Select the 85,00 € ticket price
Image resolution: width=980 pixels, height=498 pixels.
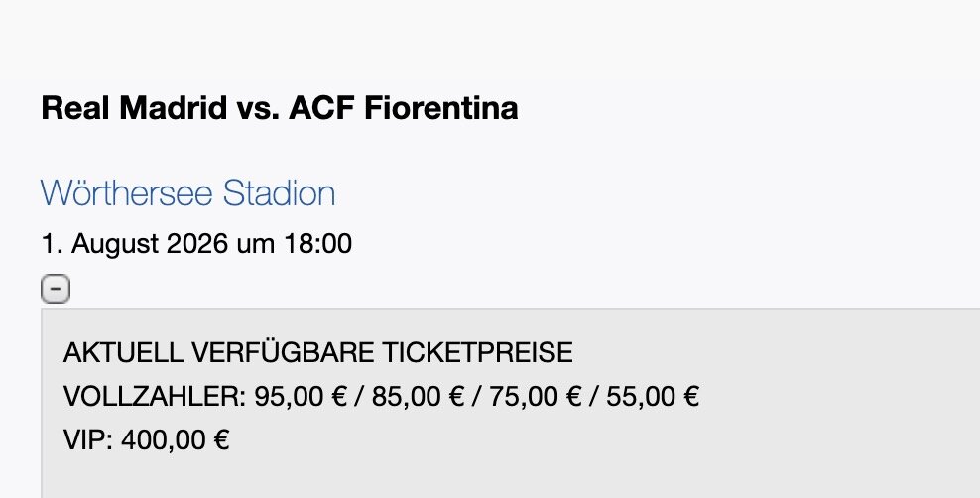[419, 396]
